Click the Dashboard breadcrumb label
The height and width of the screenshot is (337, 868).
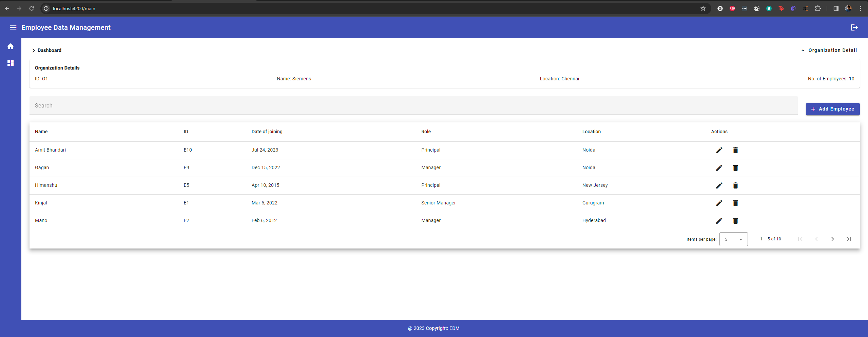click(x=49, y=50)
